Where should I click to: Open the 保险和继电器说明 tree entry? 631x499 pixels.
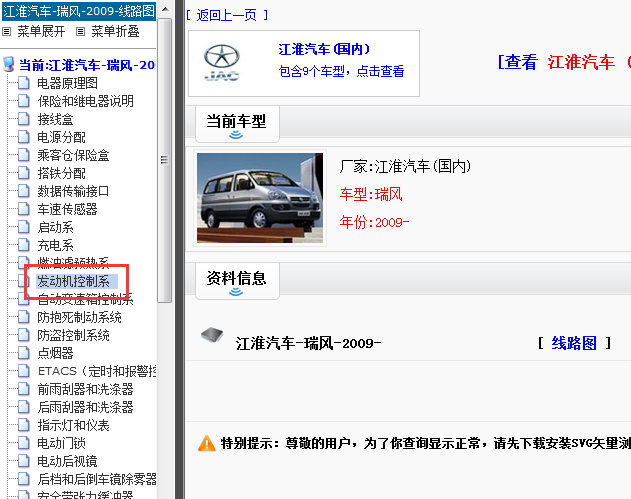coord(85,101)
